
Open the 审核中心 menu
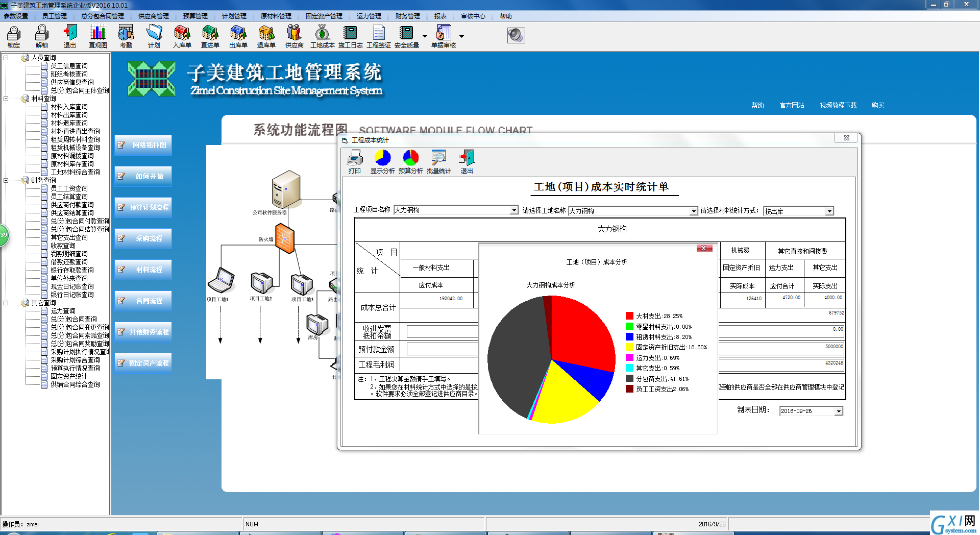coord(473,16)
